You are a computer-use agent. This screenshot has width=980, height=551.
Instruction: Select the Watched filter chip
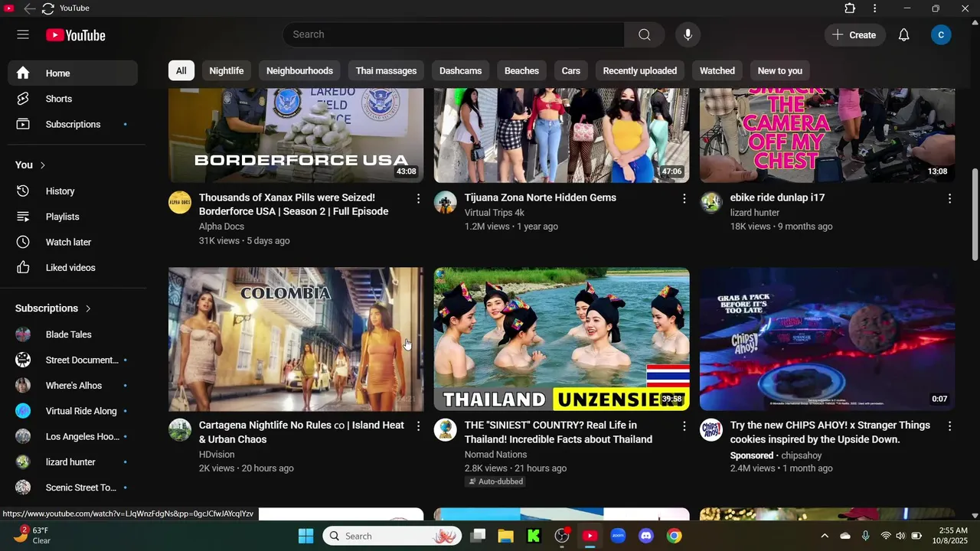click(717, 70)
